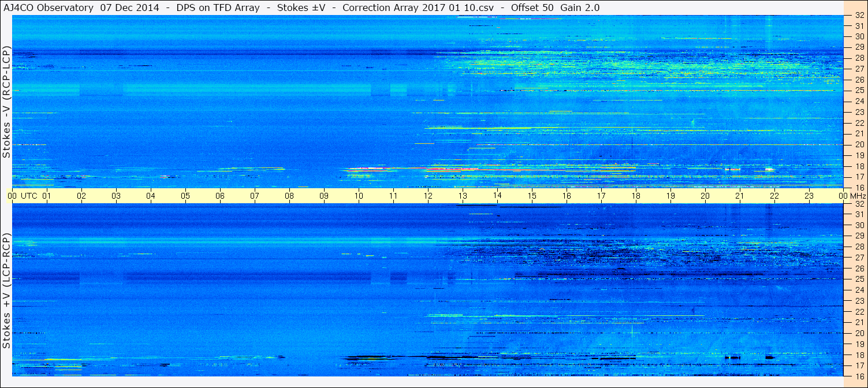The width and height of the screenshot is (868, 388).
Task: Click the 25 MHz label on upper panel scale
Action: [859, 91]
